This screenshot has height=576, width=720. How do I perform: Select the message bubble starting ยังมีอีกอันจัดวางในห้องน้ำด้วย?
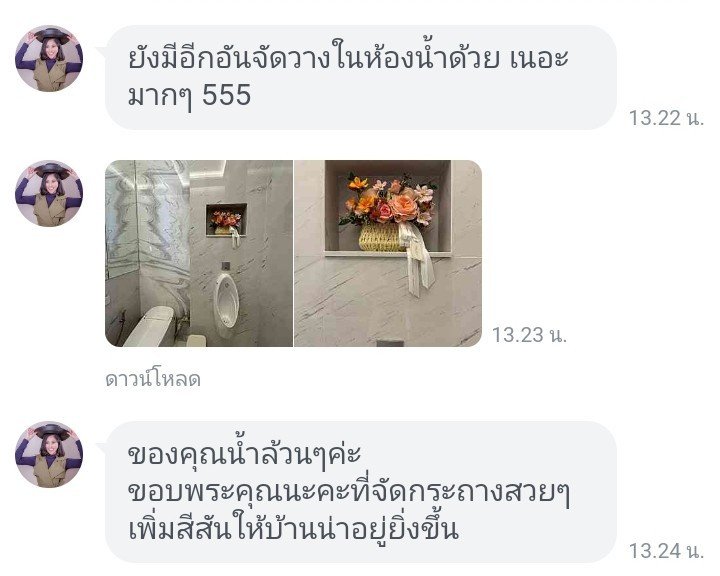361,77
